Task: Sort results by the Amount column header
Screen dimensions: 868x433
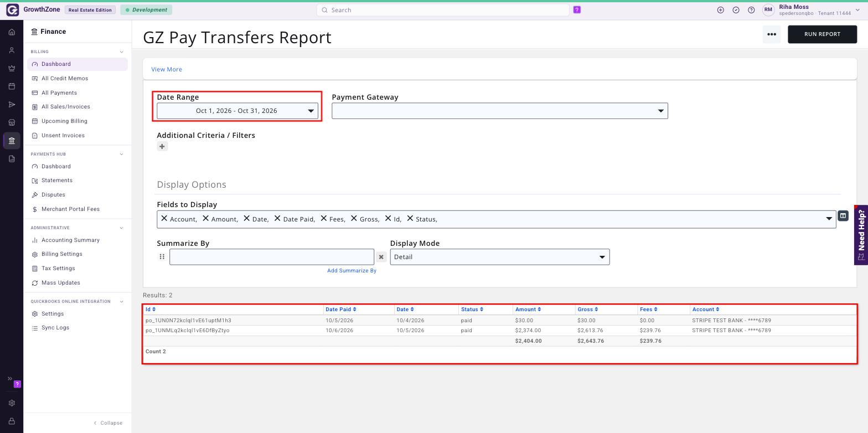Action: click(528, 310)
